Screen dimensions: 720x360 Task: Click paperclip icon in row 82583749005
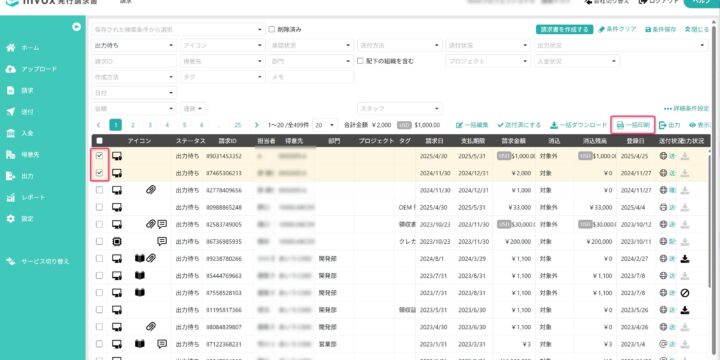pos(151,224)
